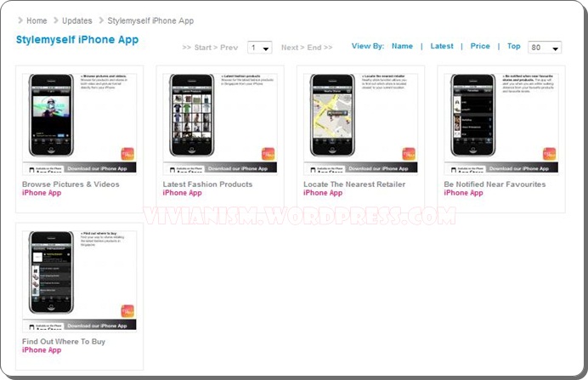Click the Start pagination link
Image resolution: width=588 pixels, height=380 pixels.
coord(203,48)
